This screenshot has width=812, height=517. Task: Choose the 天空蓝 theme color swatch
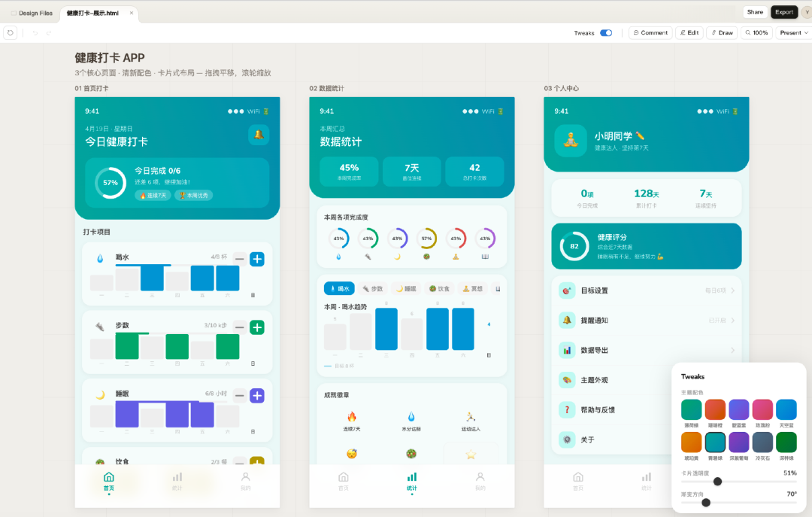click(x=786, y=409)
